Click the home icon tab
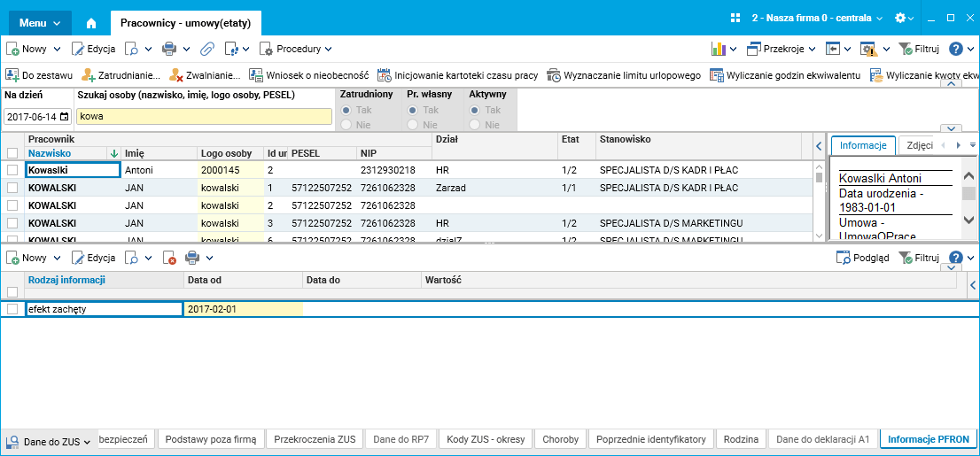Viewport: 980px width, 456px height. pos(91,23)
